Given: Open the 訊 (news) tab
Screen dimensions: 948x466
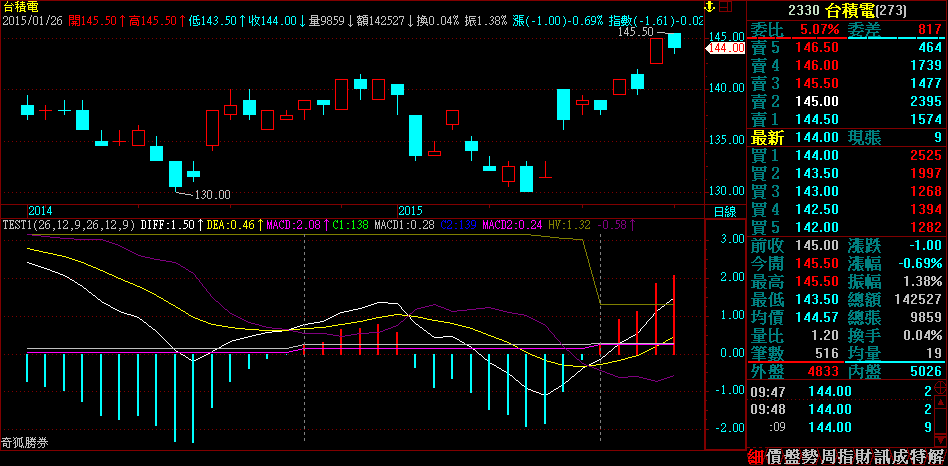Looking at the screenshot, I should (x=889, y=455).
